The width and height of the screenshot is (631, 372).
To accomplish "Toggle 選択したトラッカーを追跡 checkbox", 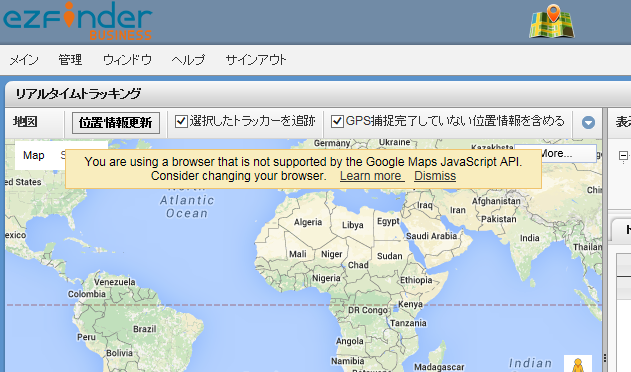I will pos(181,121).
